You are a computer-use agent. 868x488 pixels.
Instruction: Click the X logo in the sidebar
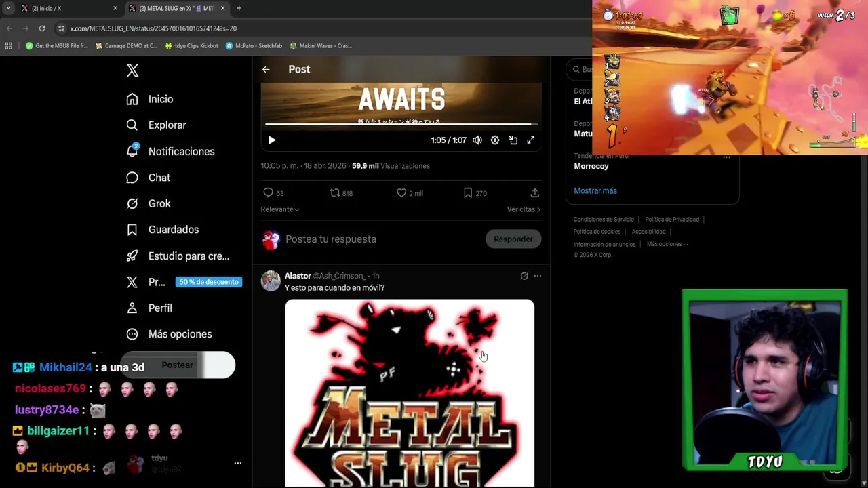point(132,70)
